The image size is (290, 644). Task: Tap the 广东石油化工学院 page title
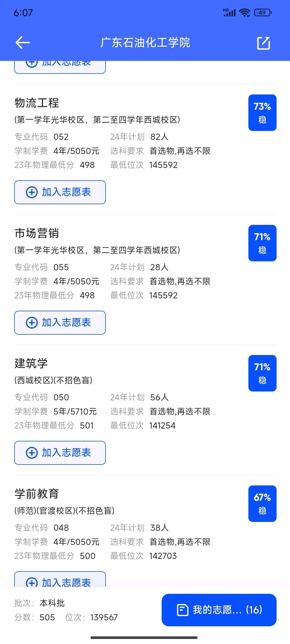click(x=145, y=43)
